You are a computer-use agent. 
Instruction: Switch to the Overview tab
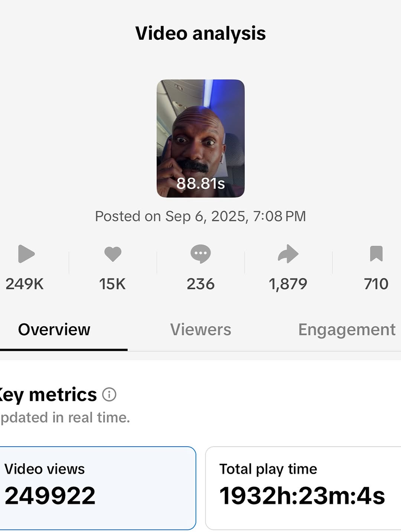tap(54, 330)
